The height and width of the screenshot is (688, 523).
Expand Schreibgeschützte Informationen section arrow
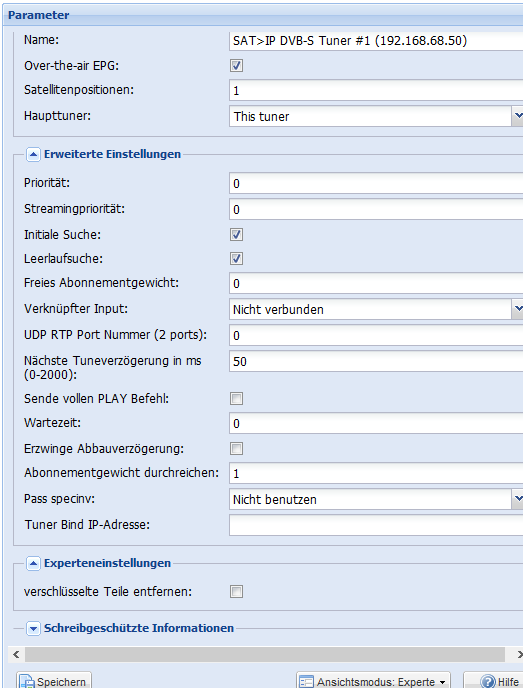[x=33, y=628]
